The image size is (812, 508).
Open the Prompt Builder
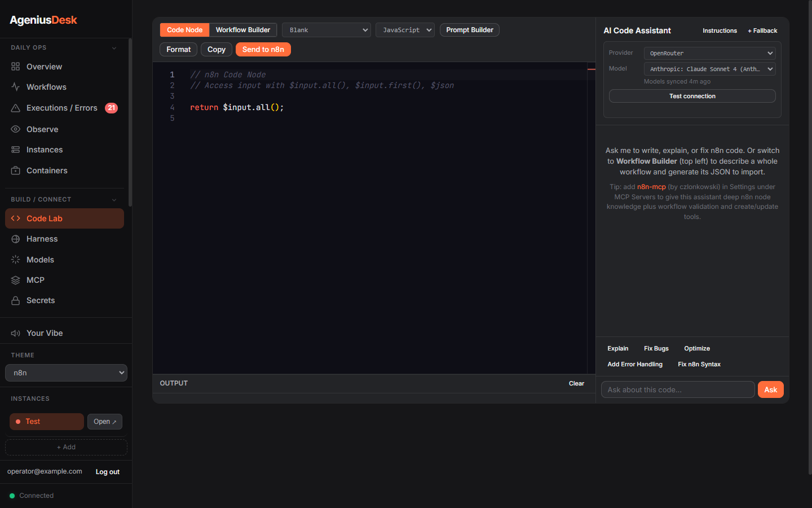470,30
